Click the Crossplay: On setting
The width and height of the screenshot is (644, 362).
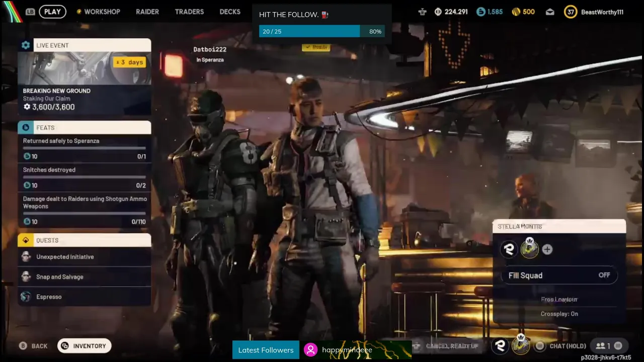[559, 314]
